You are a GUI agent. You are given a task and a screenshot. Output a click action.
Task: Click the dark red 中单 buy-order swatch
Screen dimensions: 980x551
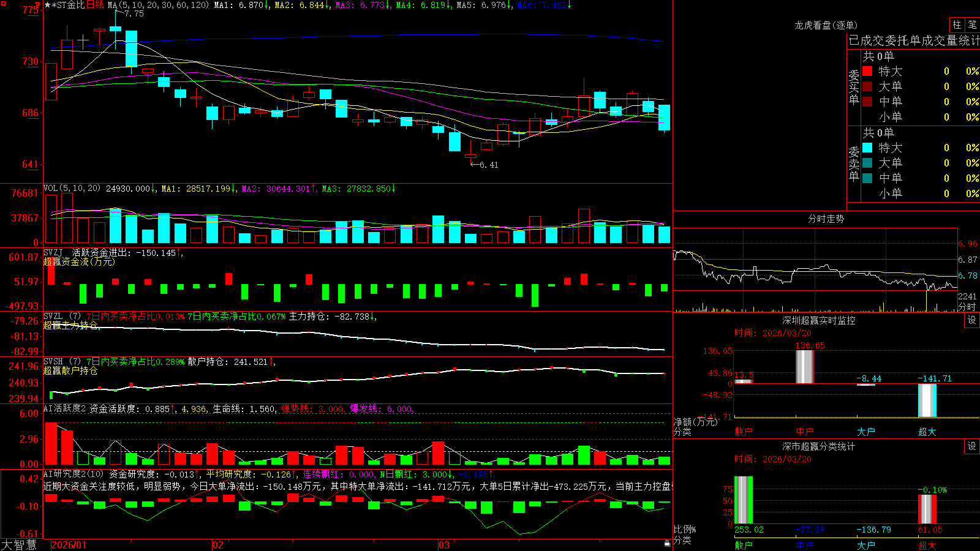click(867, 102)
